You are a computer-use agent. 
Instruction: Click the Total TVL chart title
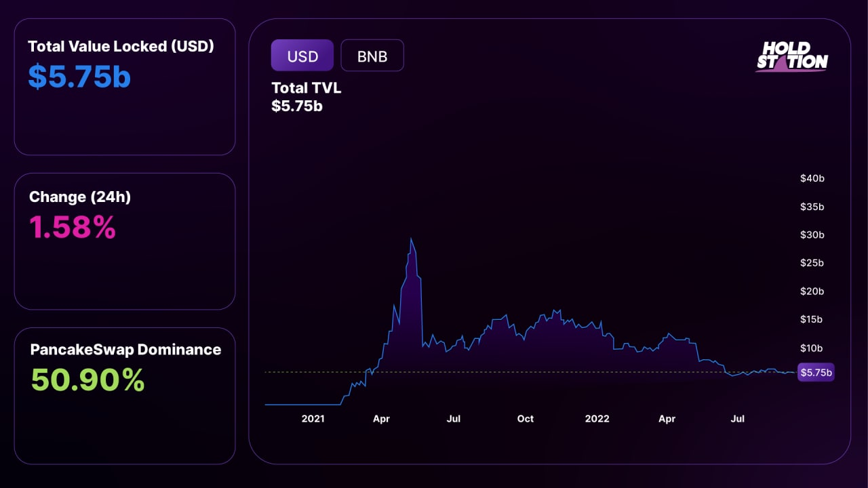pos(307,88)
